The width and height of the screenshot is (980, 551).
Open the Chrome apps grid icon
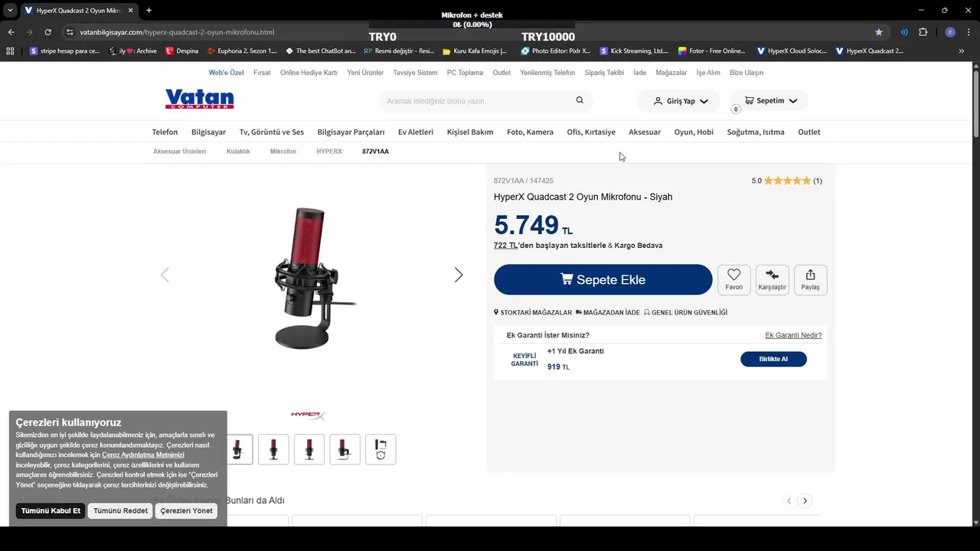(10, 51)
